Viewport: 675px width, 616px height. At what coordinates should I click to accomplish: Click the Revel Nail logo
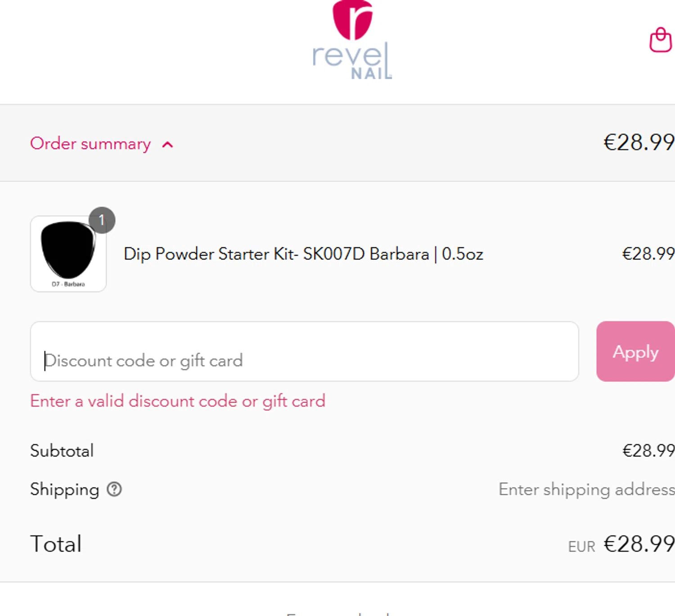click(x=352, y=41)
